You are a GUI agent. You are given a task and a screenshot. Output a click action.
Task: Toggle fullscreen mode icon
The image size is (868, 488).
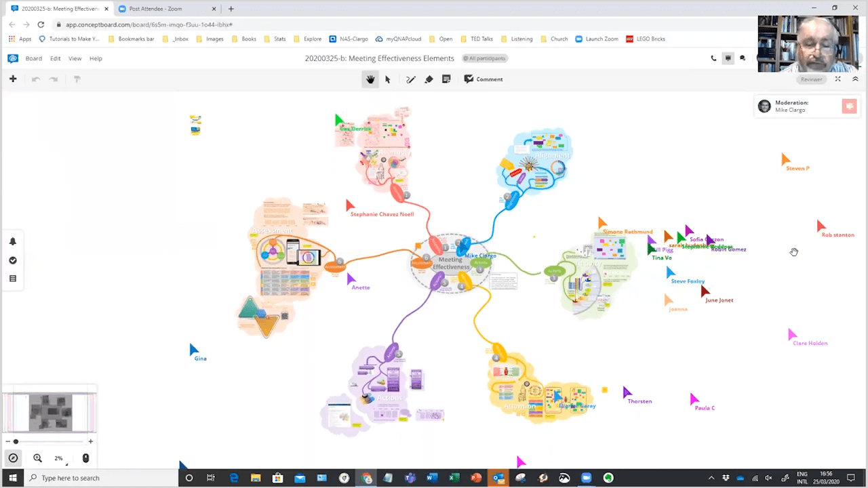point(837,79)
